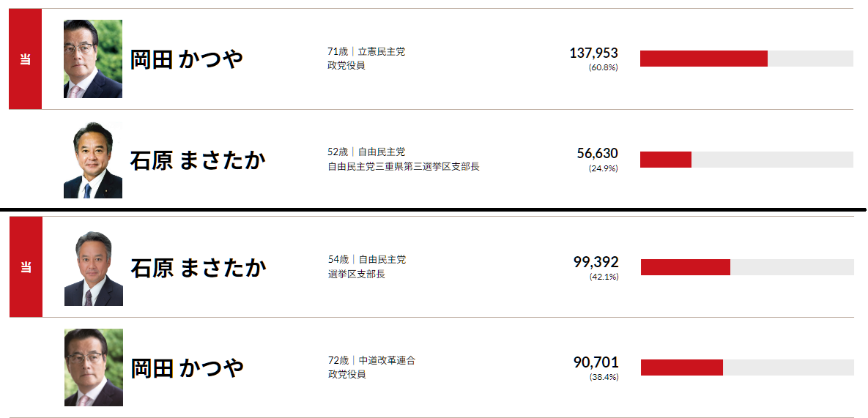Click the 38.4% vote share bar

click(x=747, y=367)
